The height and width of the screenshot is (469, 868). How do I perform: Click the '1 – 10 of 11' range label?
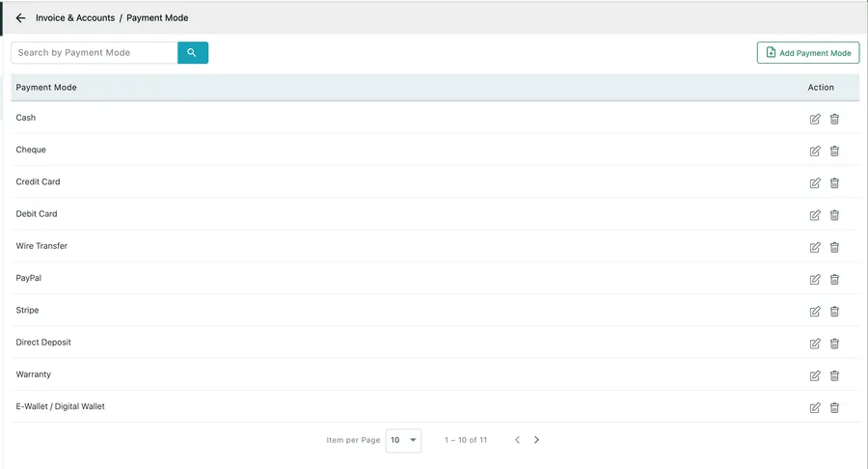coord(466,440)
